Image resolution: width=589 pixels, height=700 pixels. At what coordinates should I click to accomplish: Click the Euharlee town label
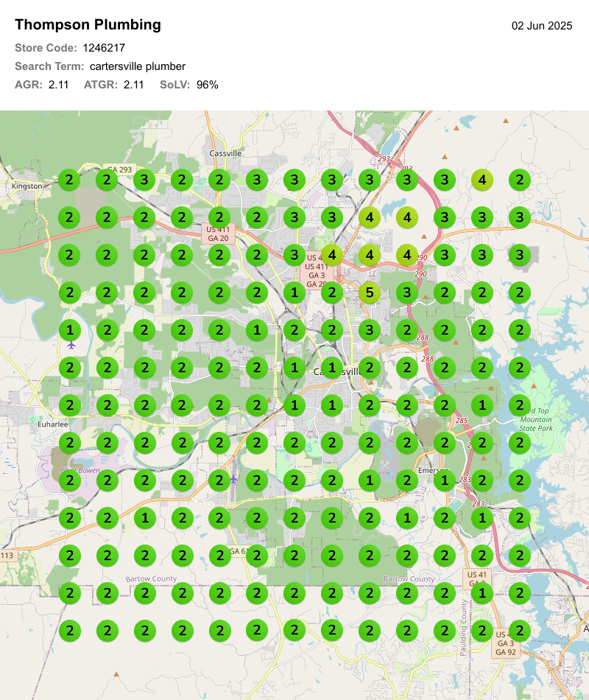53,424
